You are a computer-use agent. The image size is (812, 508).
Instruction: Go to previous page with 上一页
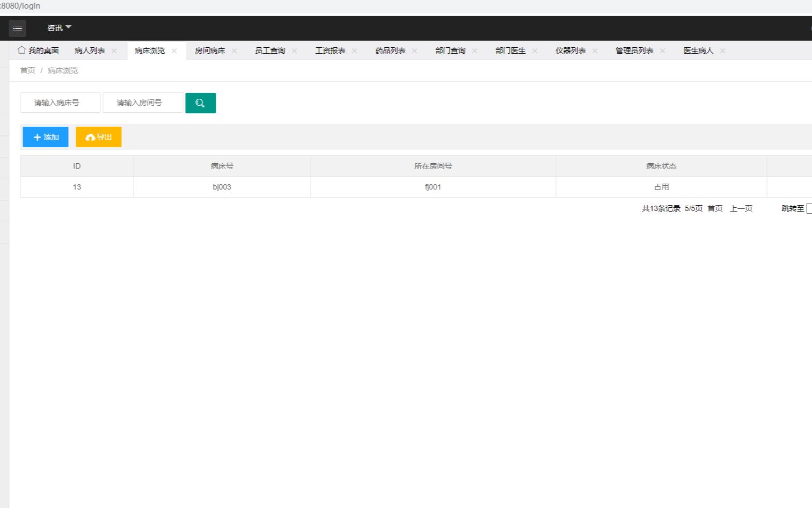coord(741,208)
